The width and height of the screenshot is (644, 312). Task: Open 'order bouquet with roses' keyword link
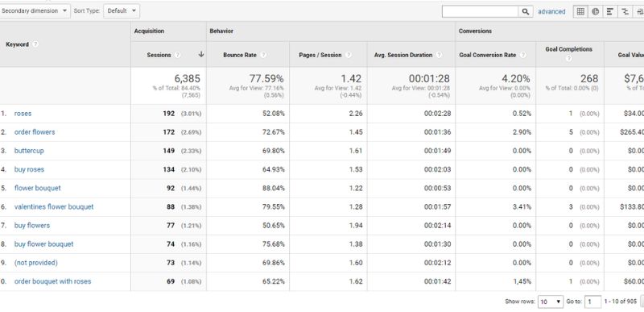52,281
